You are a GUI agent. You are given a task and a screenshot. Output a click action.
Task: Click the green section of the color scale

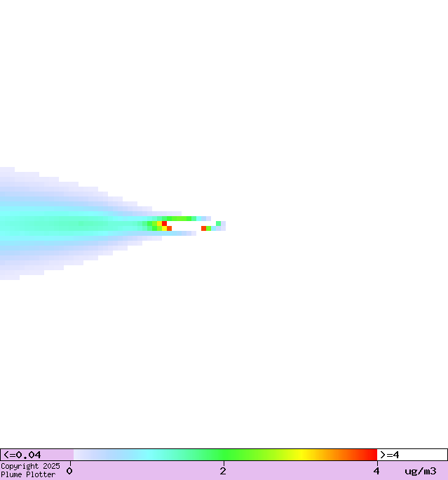(224, 455)
